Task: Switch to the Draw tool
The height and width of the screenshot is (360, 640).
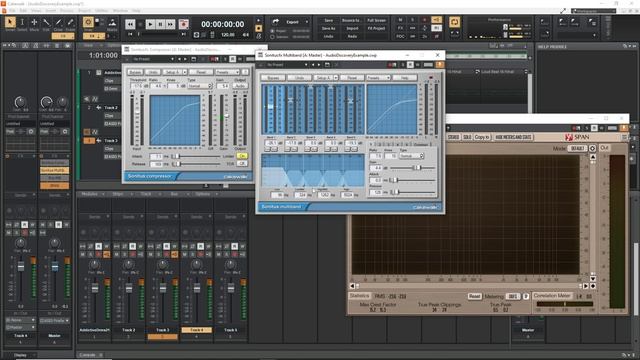Action: [58, 22]
